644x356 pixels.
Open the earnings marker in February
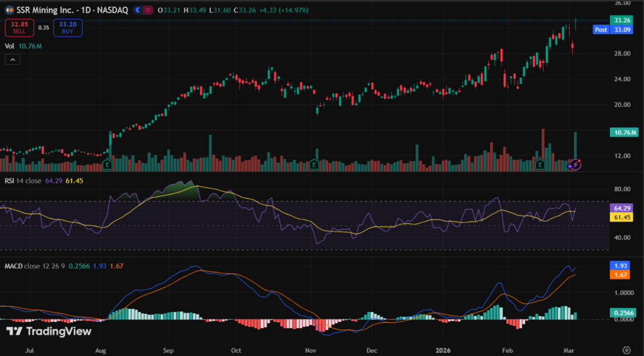point(540,165)
